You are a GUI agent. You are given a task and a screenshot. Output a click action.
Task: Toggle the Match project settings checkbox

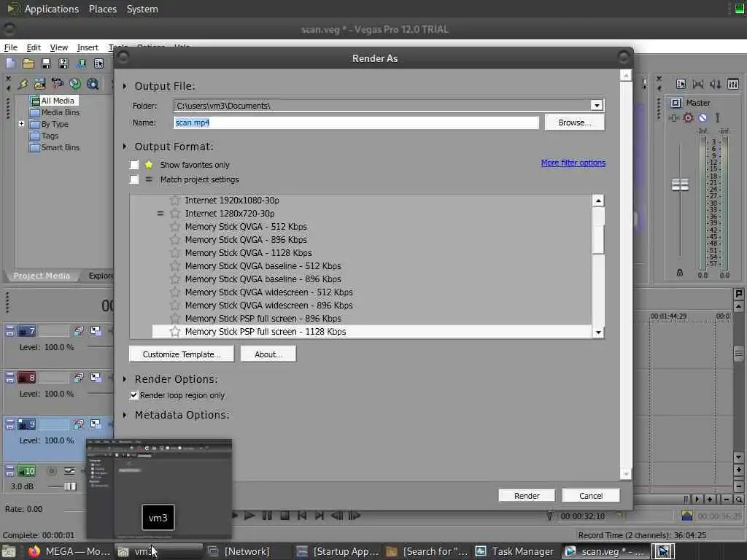click(134, 179)
